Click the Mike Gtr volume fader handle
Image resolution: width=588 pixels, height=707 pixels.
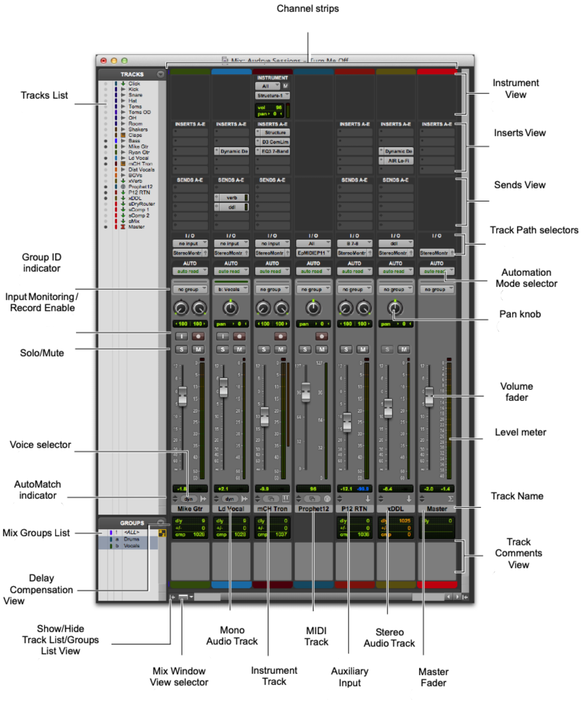point(182,396)
